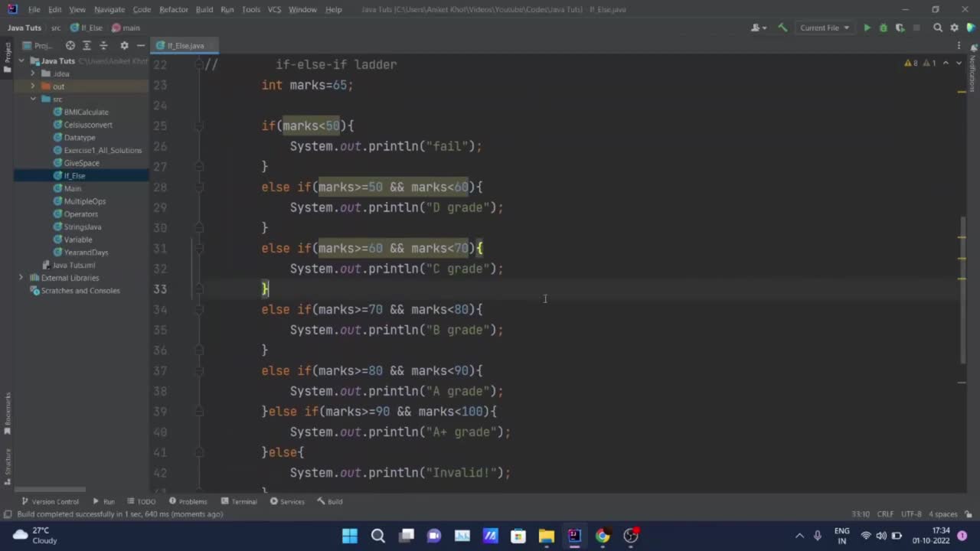980x551 pixels.
Task: Open weather widget showing 27°C Cloudy
Action: tap(36, 535)
